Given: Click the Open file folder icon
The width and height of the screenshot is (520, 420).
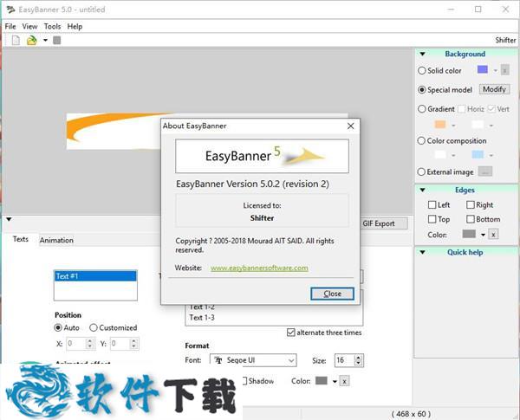Looking at the screenshot, I should pyautogui.click(x=31, y=40).
